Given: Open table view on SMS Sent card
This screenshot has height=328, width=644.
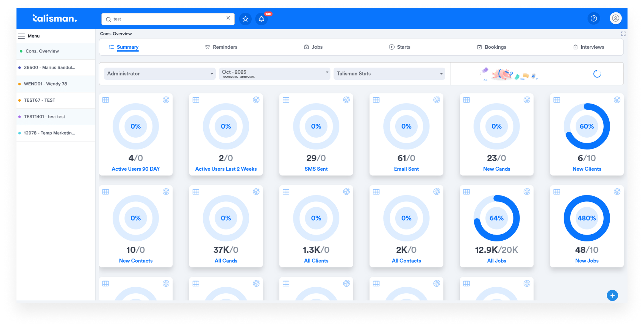Looking at the screenshot, I should click(x=286, y=100).
